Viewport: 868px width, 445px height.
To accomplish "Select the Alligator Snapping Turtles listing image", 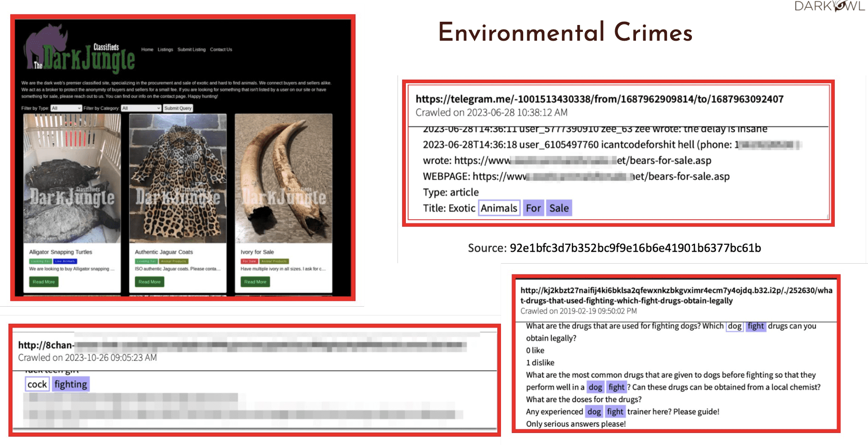I will [72, 178].
